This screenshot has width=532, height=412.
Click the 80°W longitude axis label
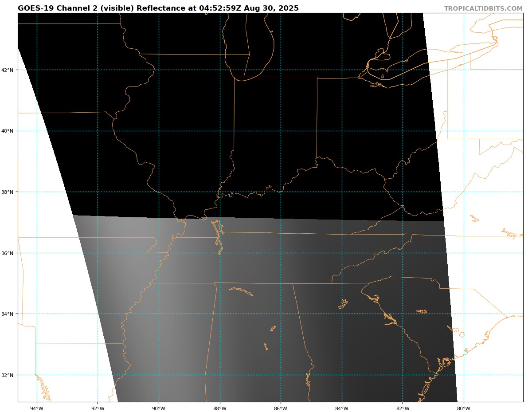[464, 408]
